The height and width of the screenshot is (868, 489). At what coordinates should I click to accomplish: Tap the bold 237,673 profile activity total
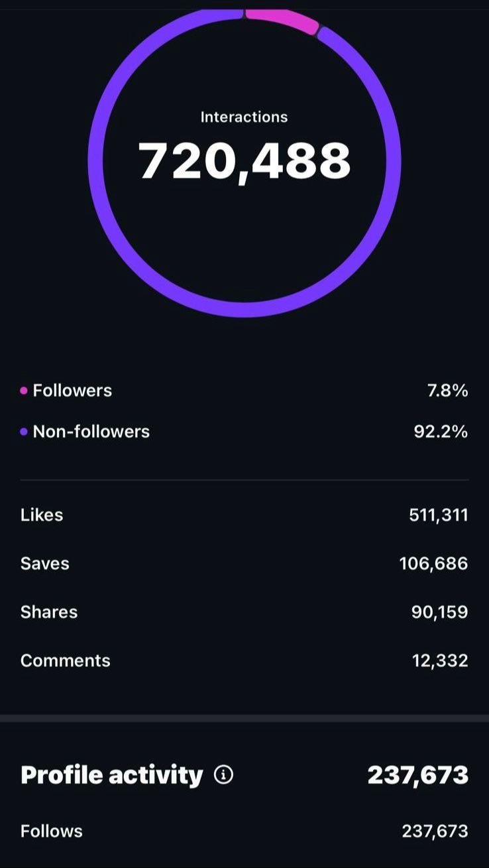tap(417, 775)
